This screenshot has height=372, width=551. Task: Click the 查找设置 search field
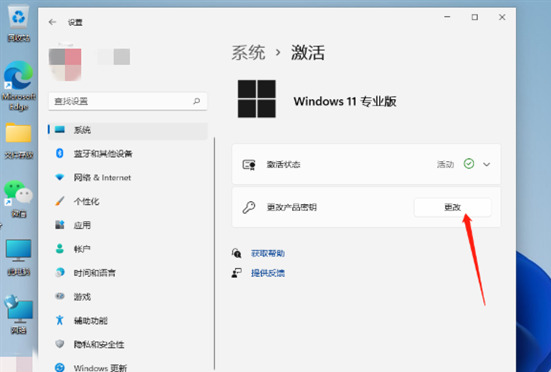pyautogui.click(x=128, y=101)
